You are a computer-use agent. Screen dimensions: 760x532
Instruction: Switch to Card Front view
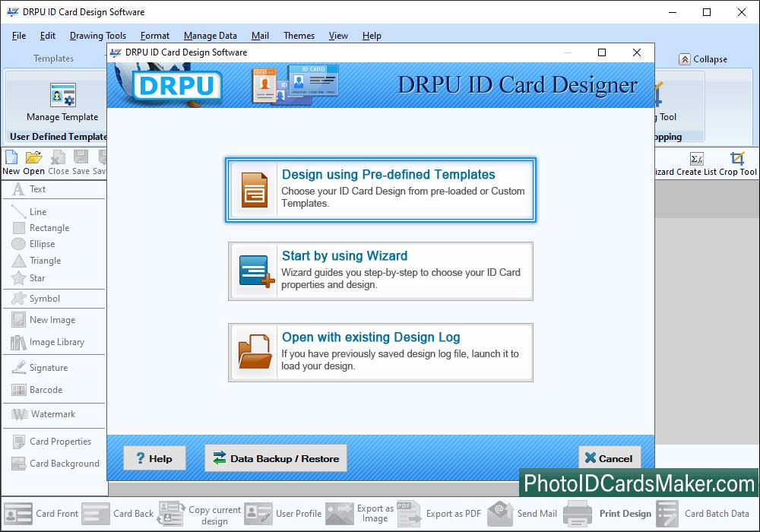(41, 514)
